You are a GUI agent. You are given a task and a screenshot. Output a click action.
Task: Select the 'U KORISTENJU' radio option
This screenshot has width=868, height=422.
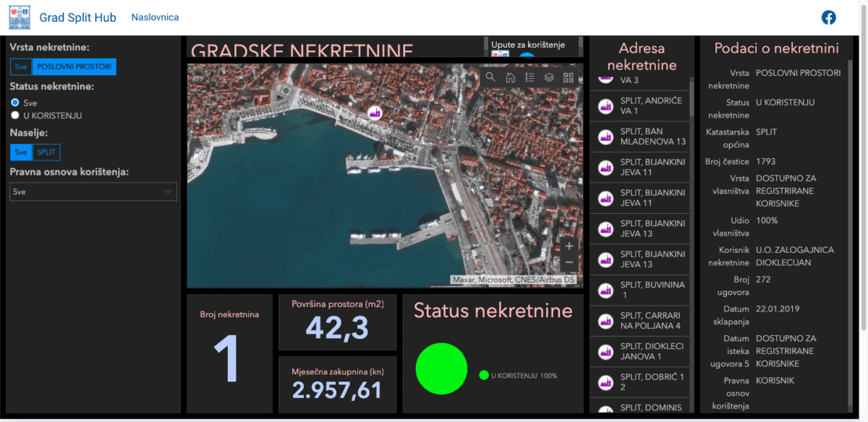point(15,115)
